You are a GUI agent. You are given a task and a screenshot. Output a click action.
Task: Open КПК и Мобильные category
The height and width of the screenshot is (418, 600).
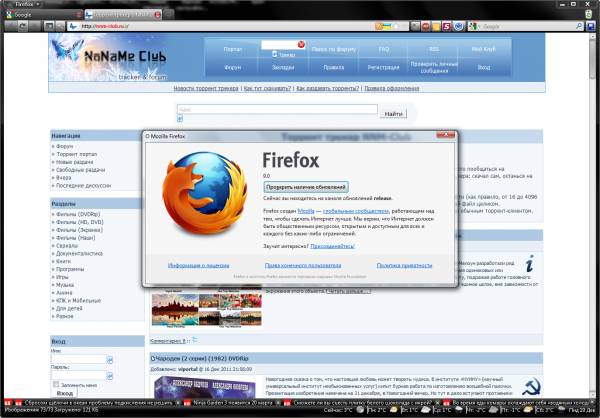tap(78, 300)
